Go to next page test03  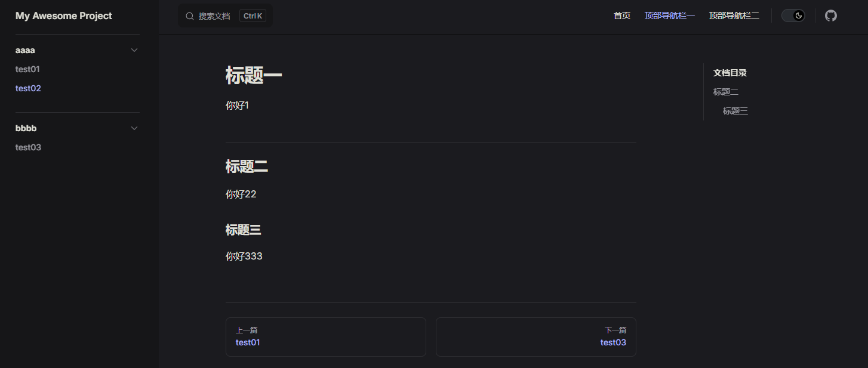point(535,337)
